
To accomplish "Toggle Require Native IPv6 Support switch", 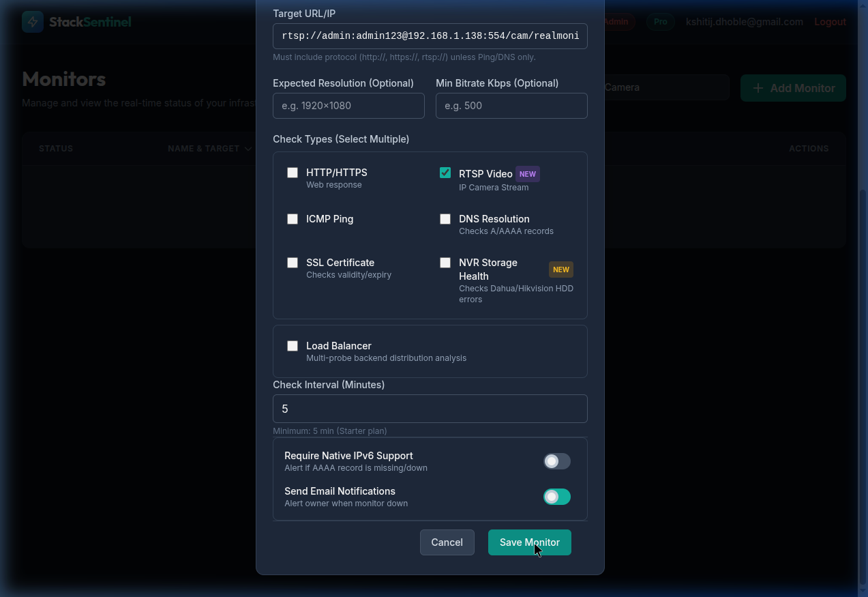I will (557, 461).
